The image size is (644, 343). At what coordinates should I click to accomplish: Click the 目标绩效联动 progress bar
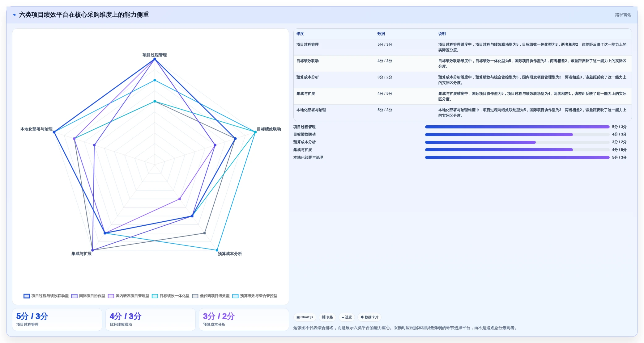click(517, 135)
